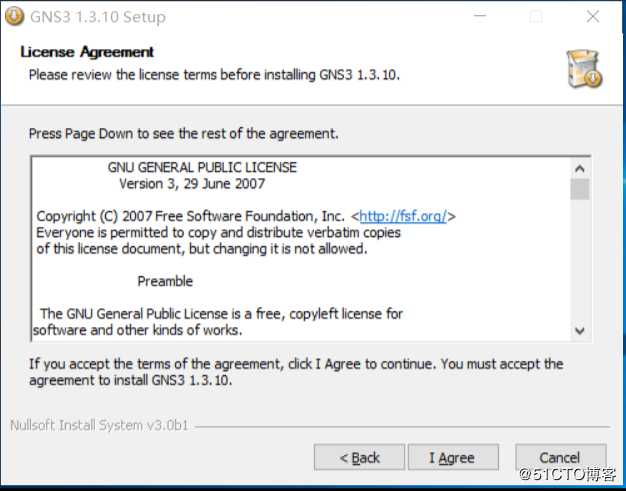Image resolution: width=626 pixels, height=491 pixels.
Task: Click the 'GNS3 1.3.10 Setup' title bar text
Action: pos(98,17)
